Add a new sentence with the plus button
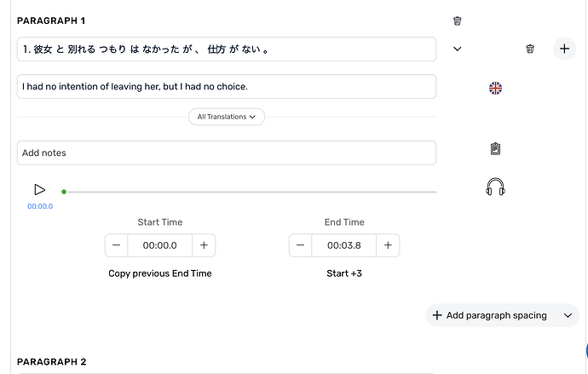Viewport: 588px width, 374px height. click(564, 49)
